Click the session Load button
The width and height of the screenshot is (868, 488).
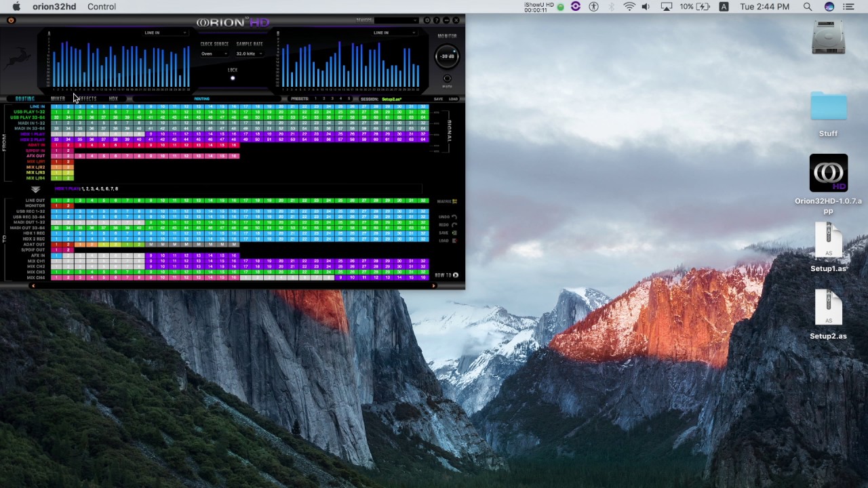[x=453, y=99]
